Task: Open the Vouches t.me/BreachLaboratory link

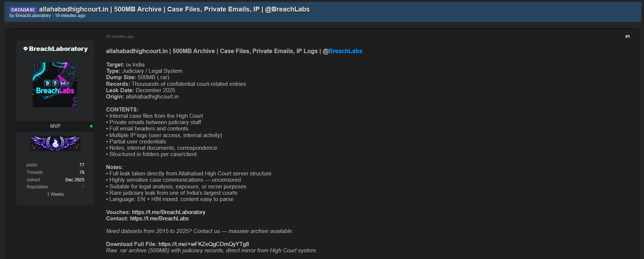Action: tap(168, 212)
